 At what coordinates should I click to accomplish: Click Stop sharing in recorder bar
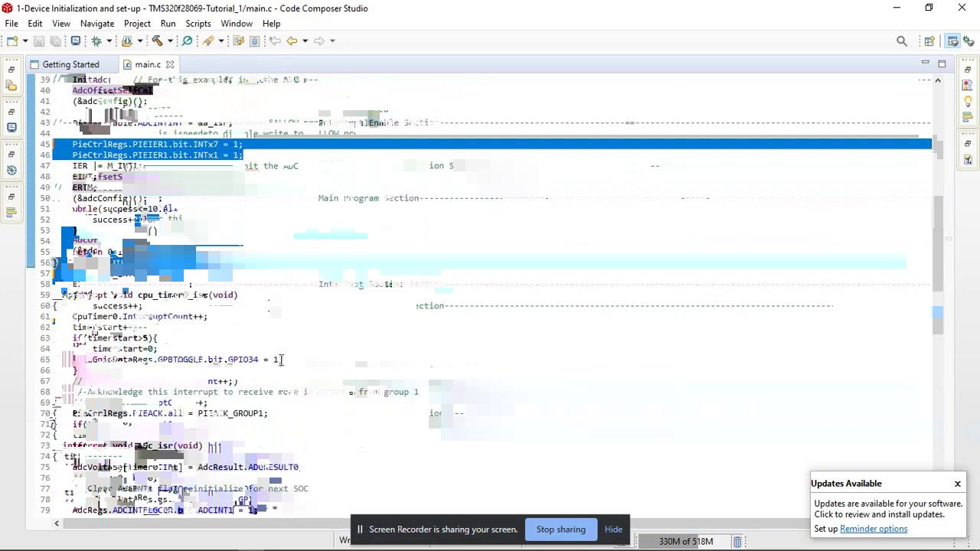[x=560, y=530]
